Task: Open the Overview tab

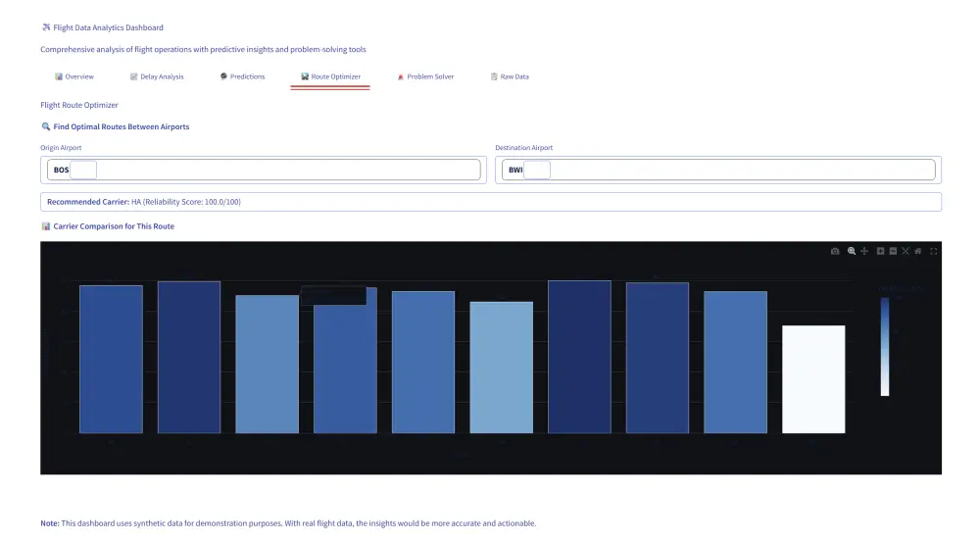Action: click(x=74, y=76)
